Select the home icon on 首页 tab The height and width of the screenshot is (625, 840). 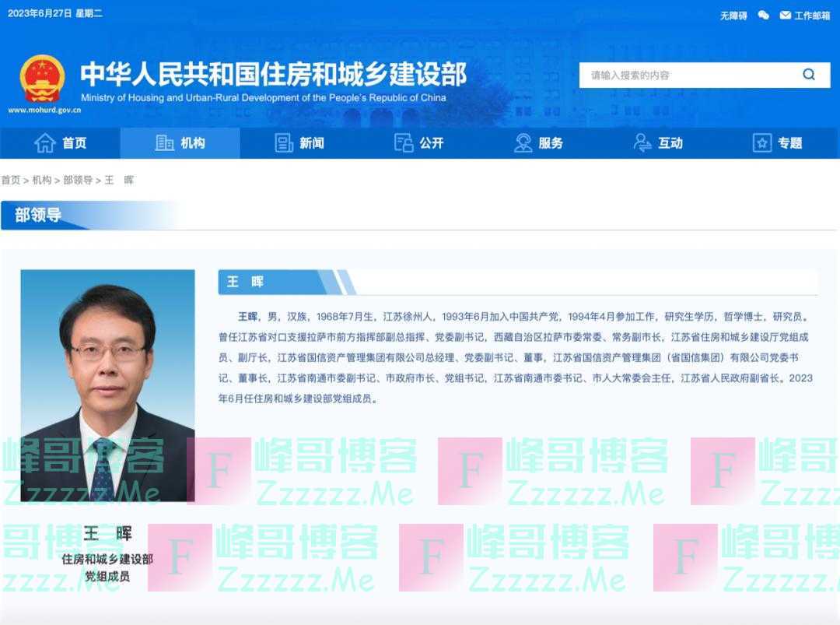coord(43,142)
